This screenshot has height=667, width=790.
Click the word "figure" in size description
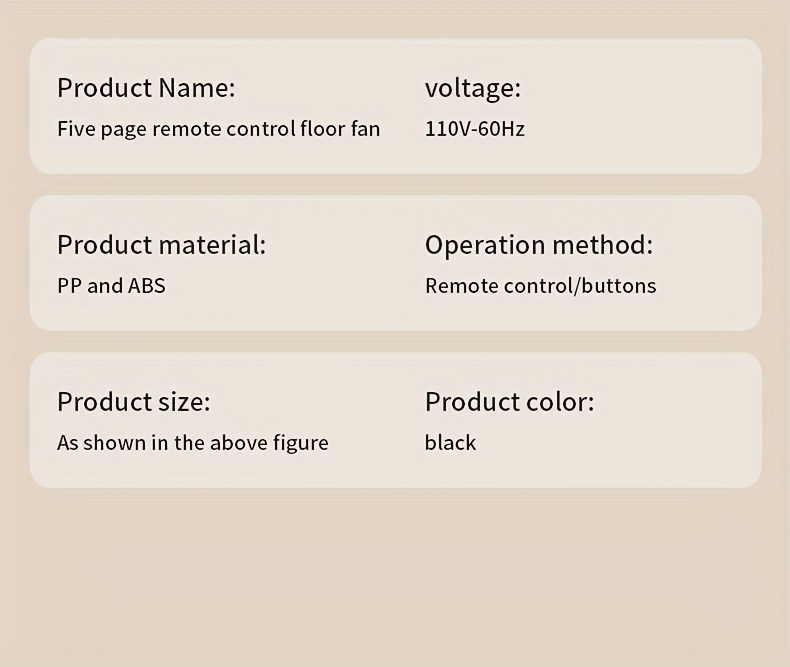pyautogui.click(x=300, y=443)
